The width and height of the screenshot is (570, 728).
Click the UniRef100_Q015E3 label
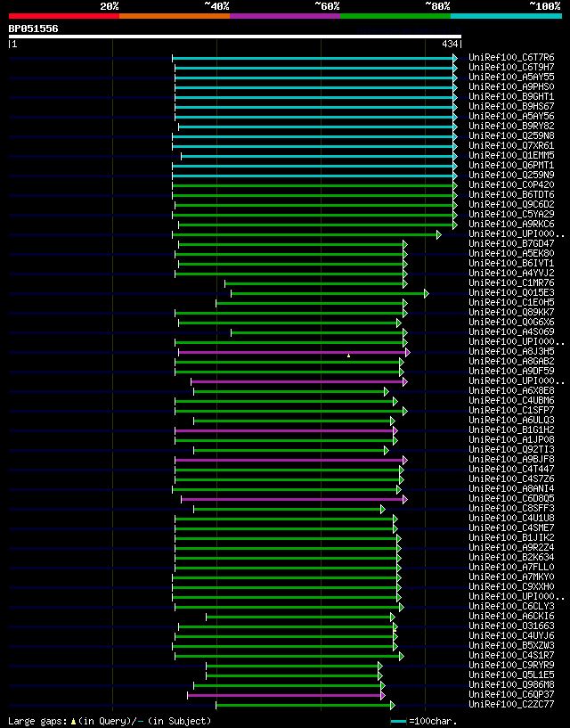[x=511, y=292]
